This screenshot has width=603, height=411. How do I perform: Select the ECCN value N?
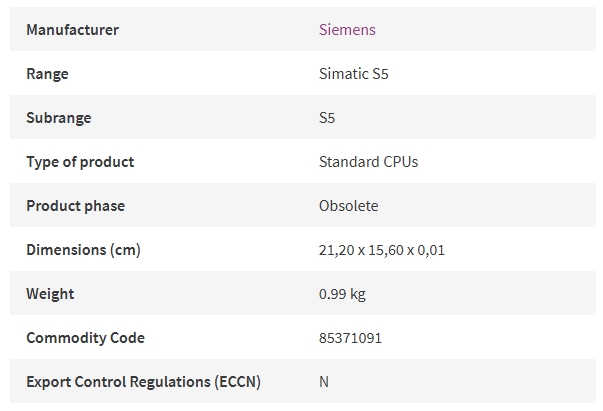(x=324, y=382)
